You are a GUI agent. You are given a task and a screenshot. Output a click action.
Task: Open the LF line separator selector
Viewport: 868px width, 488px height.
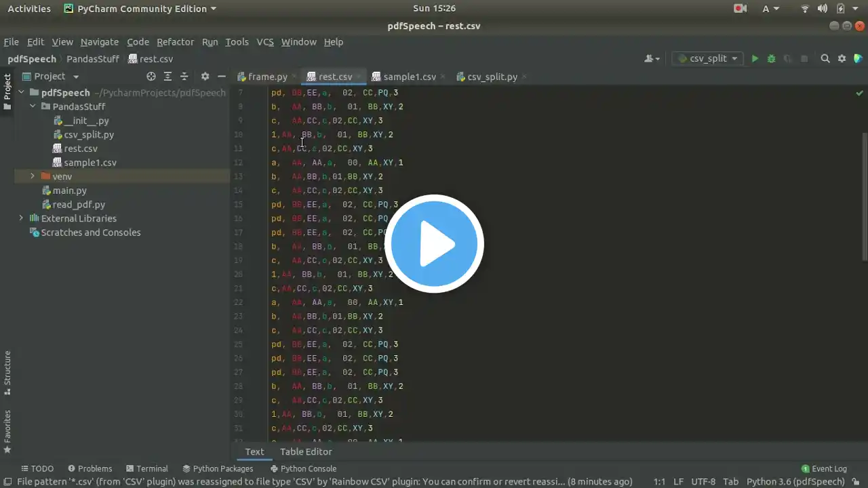678,482
